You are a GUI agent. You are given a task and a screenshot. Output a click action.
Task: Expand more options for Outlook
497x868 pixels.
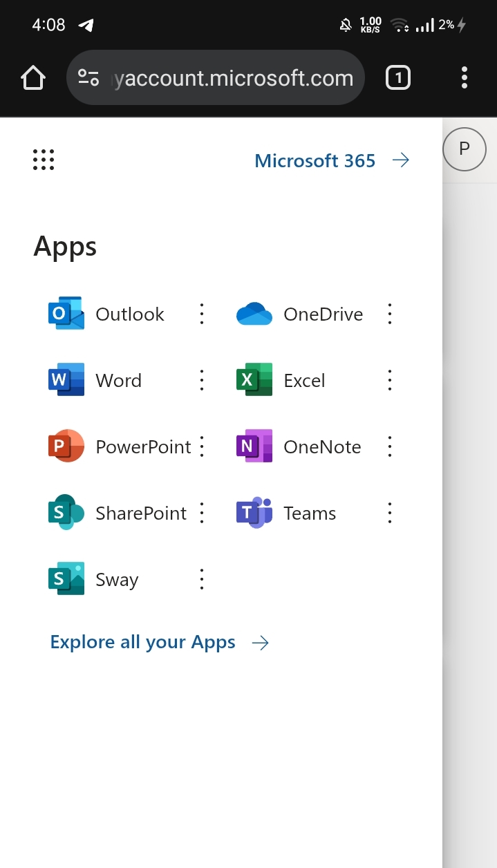click(202, 314)
